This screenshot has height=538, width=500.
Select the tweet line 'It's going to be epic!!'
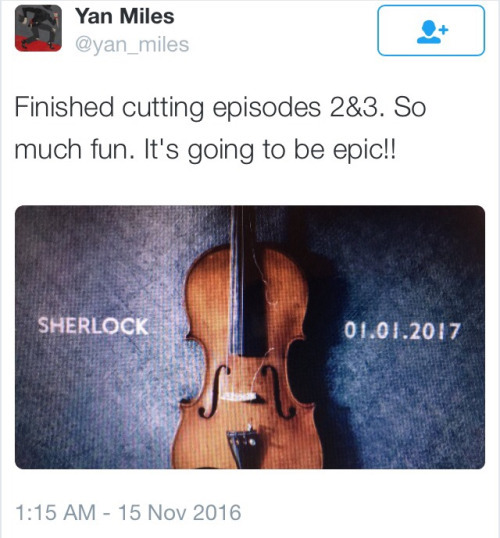click(x=270, y=150)
